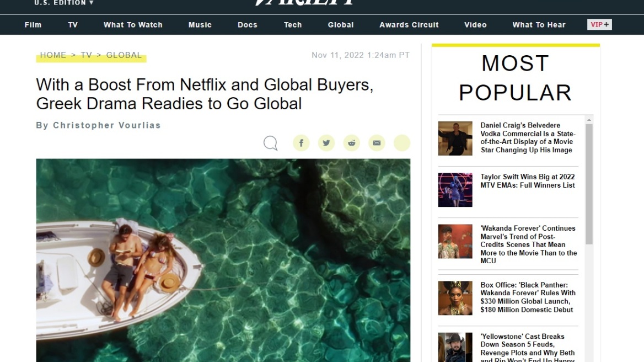Share the article on Twitter
The width and height of the screenshot is (644, 362).
tap(326, 143)
